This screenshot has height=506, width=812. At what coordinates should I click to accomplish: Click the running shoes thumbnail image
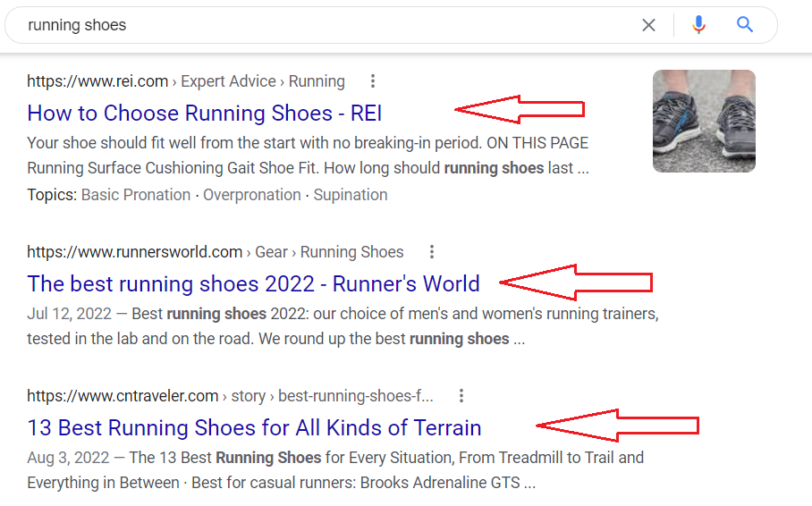click(x=704, y=122)
